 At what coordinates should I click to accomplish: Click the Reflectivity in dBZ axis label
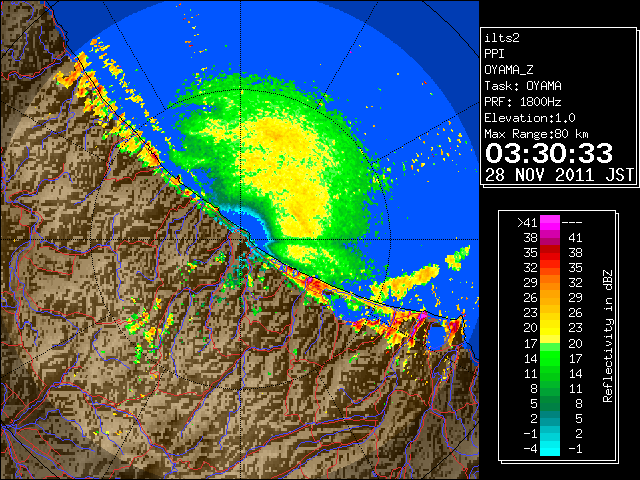[x=608, y=336]
